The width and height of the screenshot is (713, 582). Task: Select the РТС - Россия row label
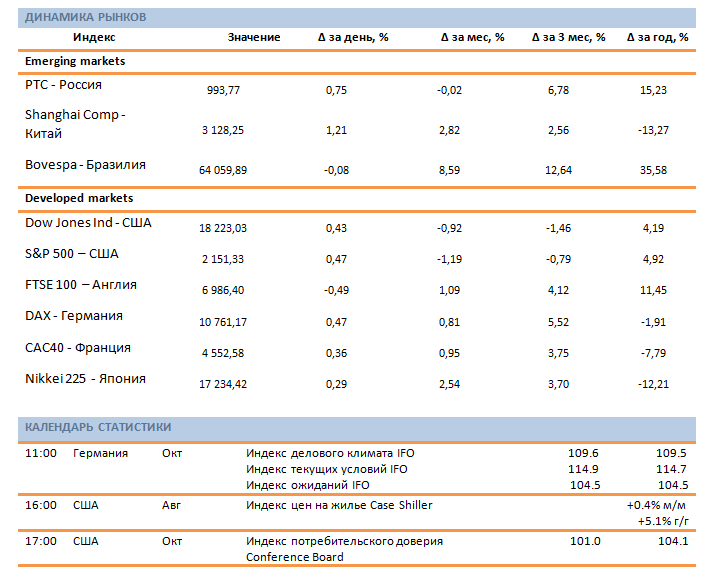(63, 86)
